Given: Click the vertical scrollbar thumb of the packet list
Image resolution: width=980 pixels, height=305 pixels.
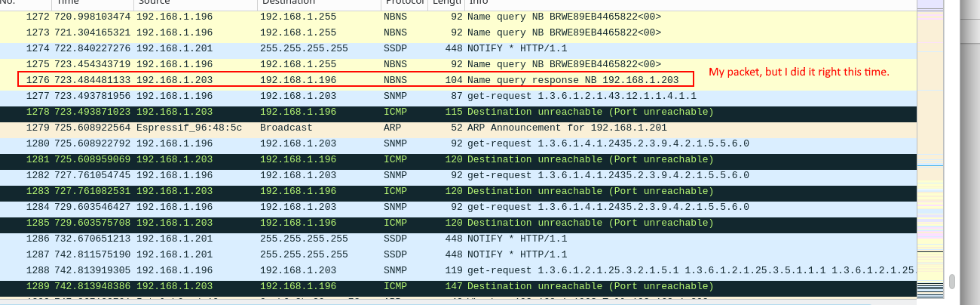Looking at the screenshot, I should click(951, 282).
